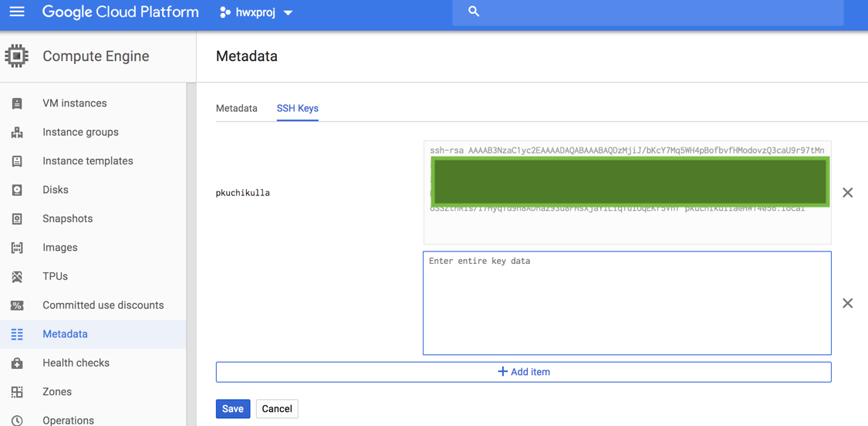Open Committed use discounts
The image size is (868, 426).
[x=103, y=306]
